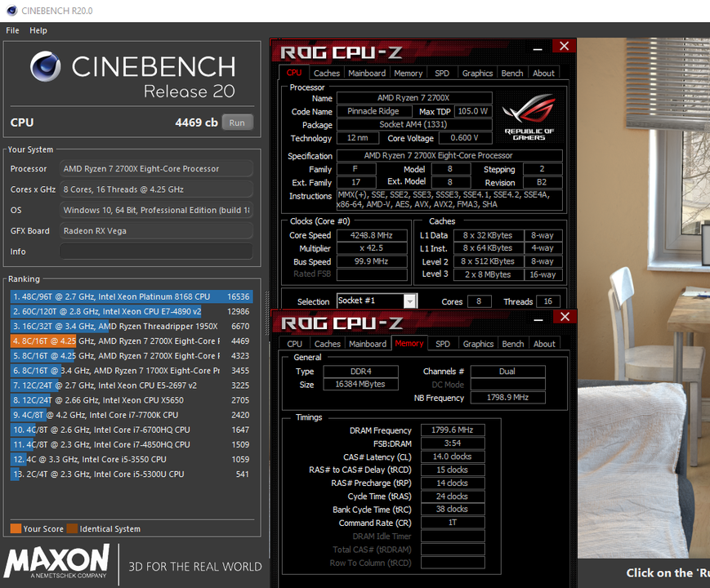
Task: Select ranking row 2, Intel Xeon E7-4890 v2
Action: tap(132, 311)
